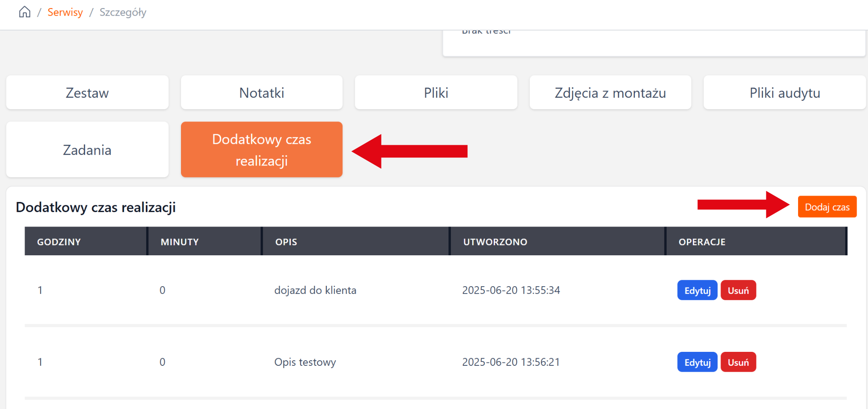The height and width of the screenshot is (409, 868).
Task: Open the Serwisy breadcrumb link
Action: pyautogui.click(x=65, y=12)
